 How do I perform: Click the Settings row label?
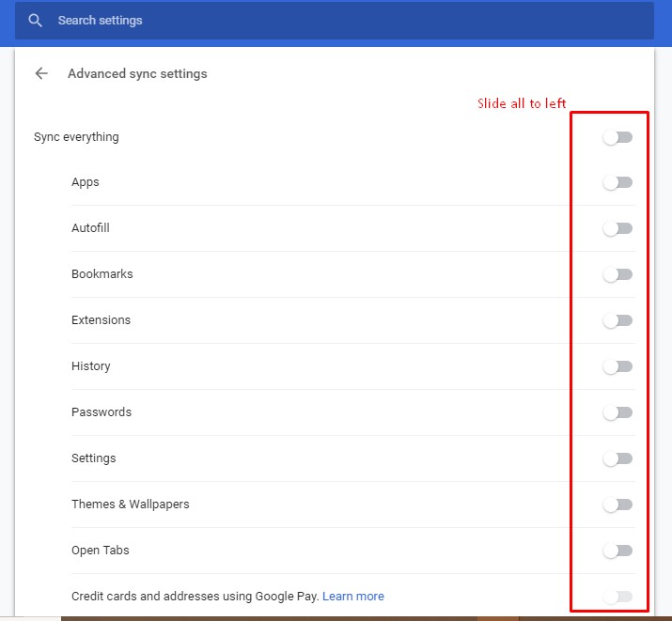pos(93,458)
